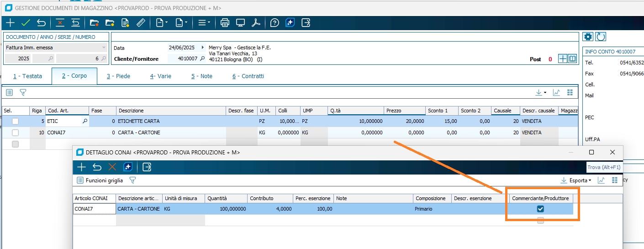Screen dimensions: 644x249
Task: Click the Prezzo column header
Action: (x=405, y=111)
